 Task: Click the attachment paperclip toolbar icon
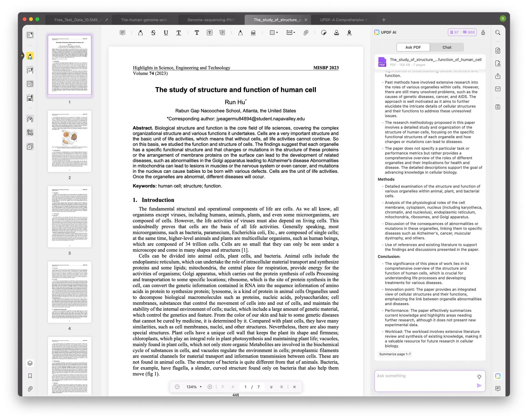[306, 33]
